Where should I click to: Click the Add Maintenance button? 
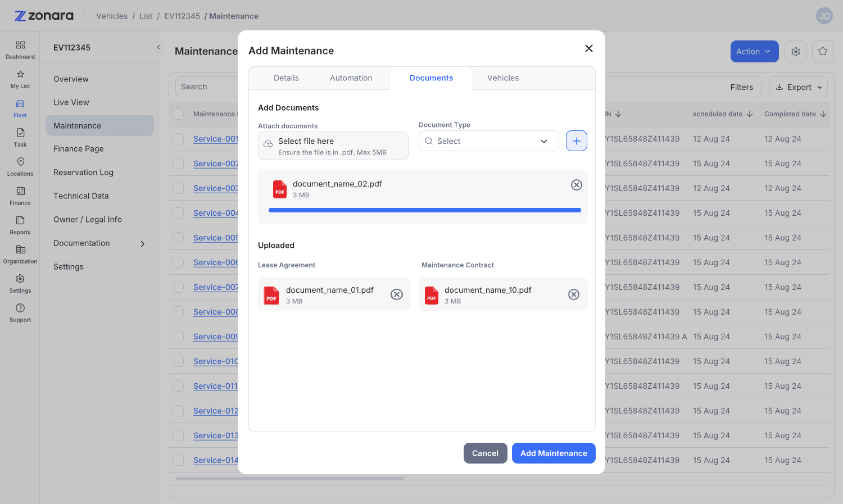pyautogui.click(x=554, y=453)
